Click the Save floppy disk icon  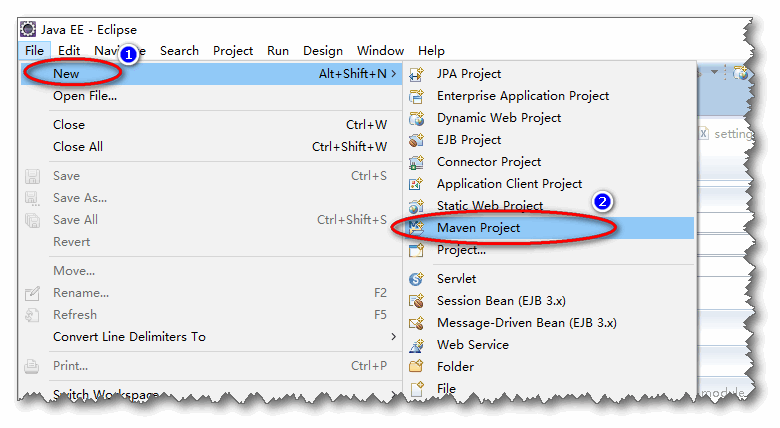coord(32,176)
